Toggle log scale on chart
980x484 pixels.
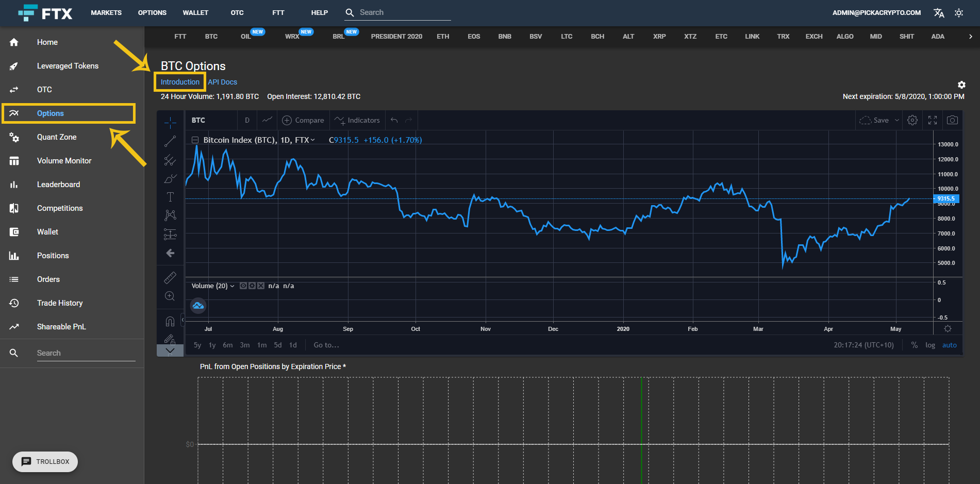click(x=930, y=345)
